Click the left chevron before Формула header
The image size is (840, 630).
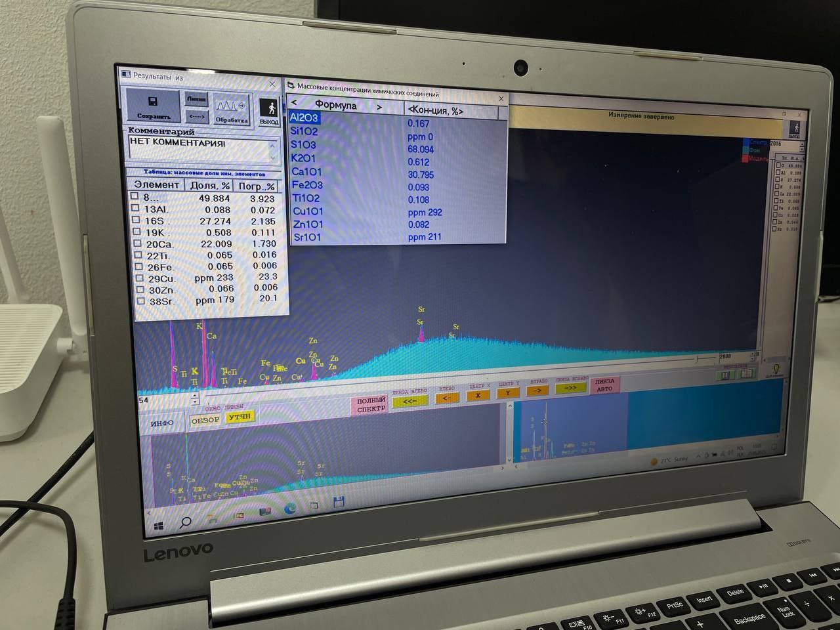[294, 103]
